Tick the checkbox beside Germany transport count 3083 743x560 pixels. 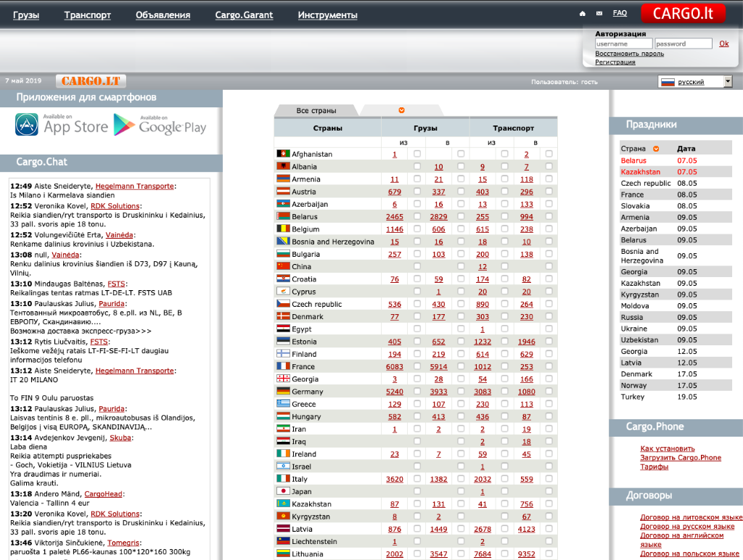(505, 391)
